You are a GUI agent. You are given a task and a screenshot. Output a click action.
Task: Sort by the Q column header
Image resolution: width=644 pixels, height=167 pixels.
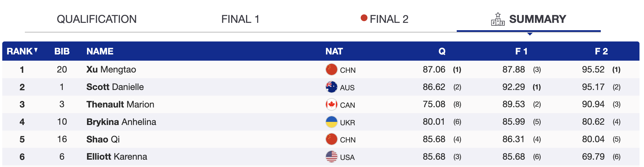click(x=442, y=51)
